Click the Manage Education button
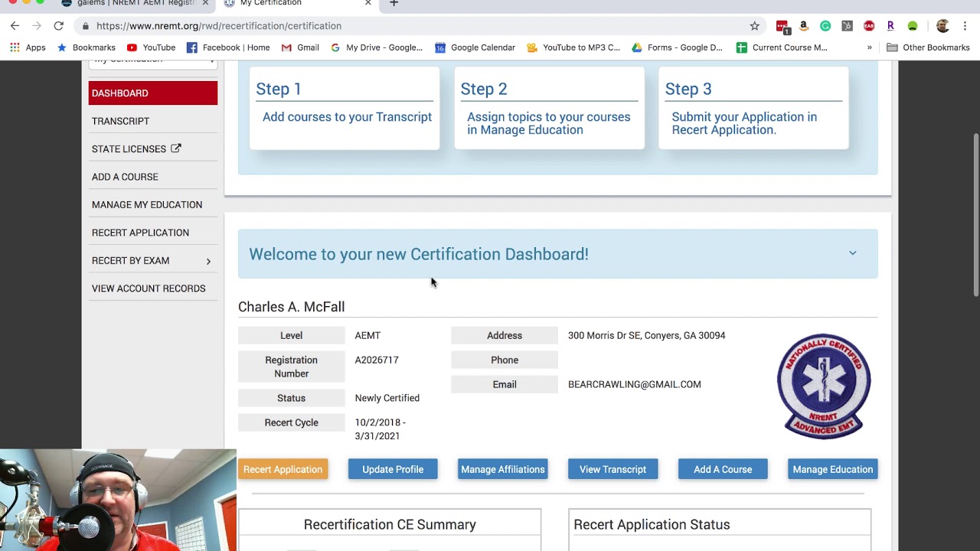Image resolution: width=980 pixels, height=551 pixels. (x=833, y=470)
